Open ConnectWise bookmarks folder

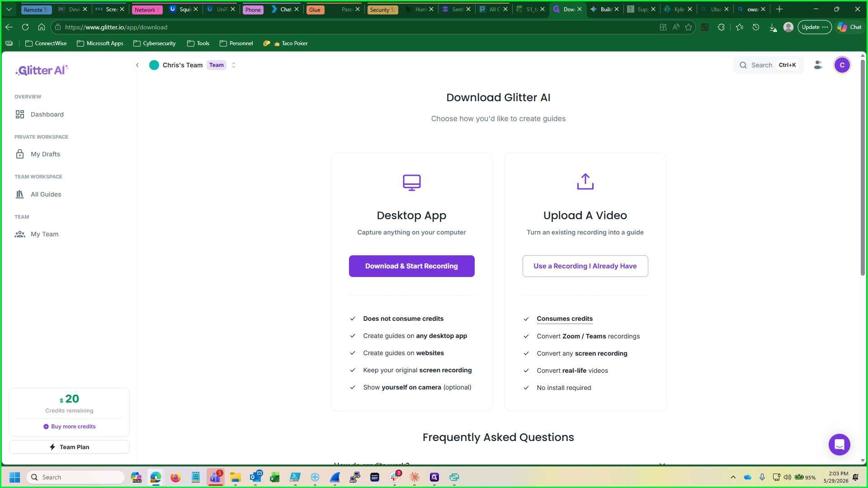click(46, 43)
